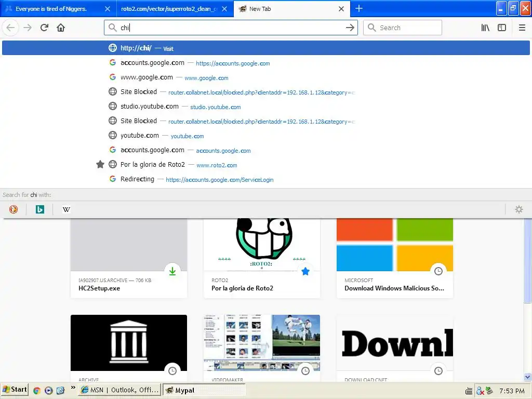This screenshot has height=399, width=532.
Task: Toggle the sidebar view icon
Action: (x=502, y=28)
